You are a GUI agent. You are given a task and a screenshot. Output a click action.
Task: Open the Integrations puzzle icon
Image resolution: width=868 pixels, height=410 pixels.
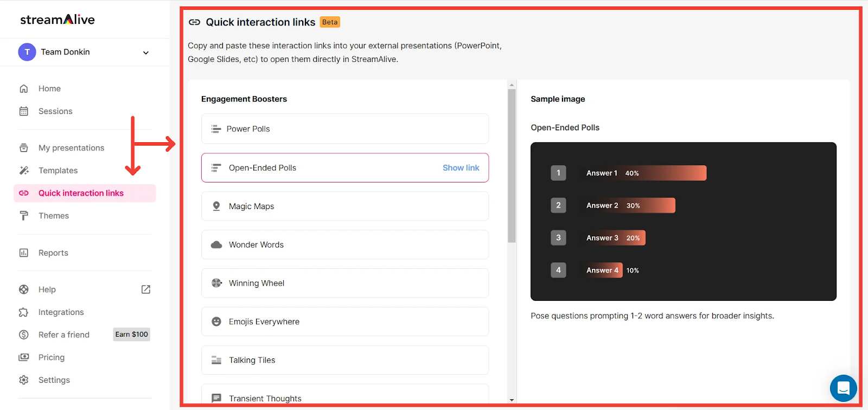click(x=24, y=312)
